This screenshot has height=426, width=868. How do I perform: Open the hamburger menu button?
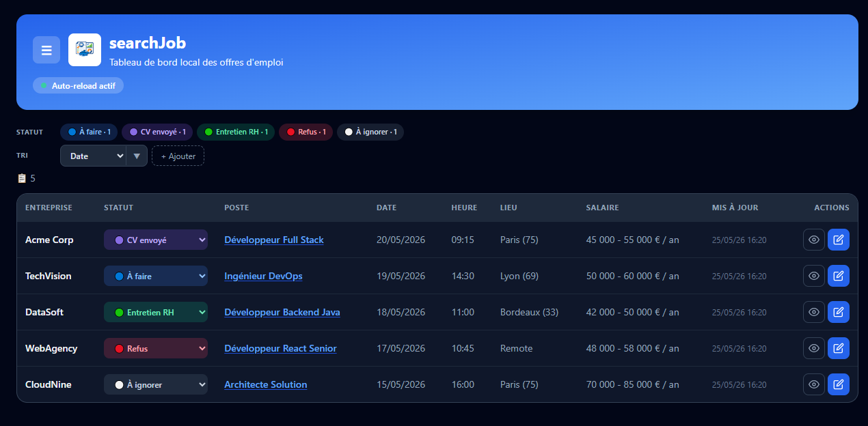(46, 50)
